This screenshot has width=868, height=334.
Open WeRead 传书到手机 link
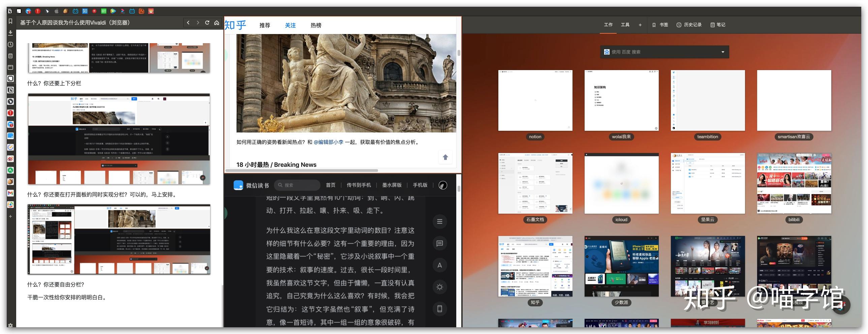coord(359,185)
